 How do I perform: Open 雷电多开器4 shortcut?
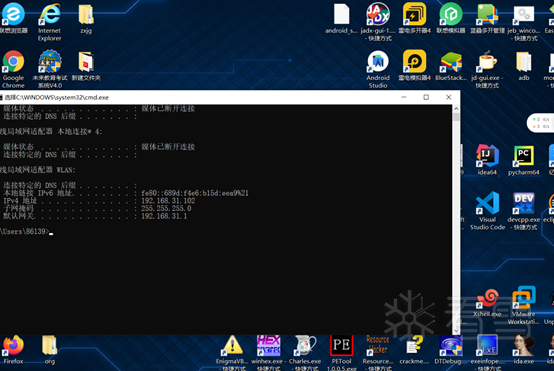click(x=414, y=18)
